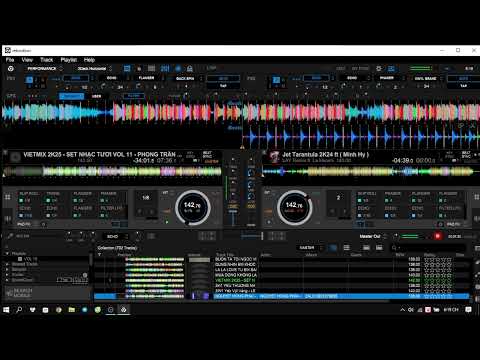Toggle FX1 highlighted deck assign button
This screenshot has height=360, width=480.
(x=29, y=80)
